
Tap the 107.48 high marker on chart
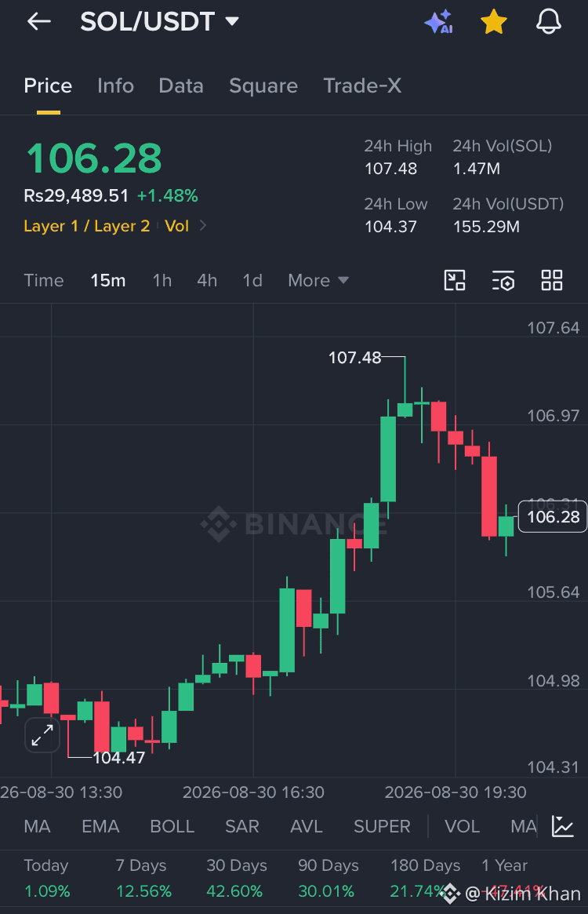click(355, 357)
